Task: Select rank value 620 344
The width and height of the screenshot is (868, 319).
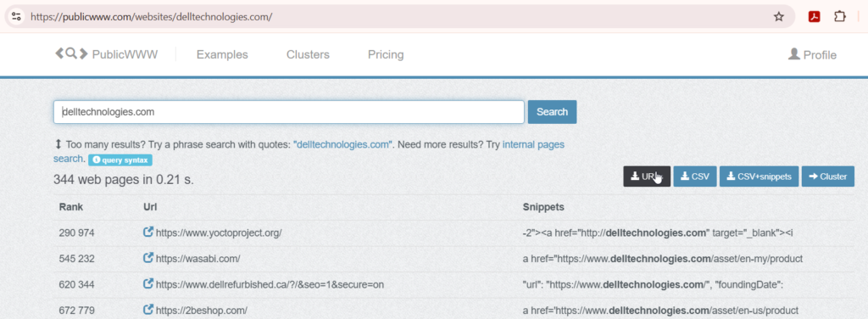Action: point(76,285)
